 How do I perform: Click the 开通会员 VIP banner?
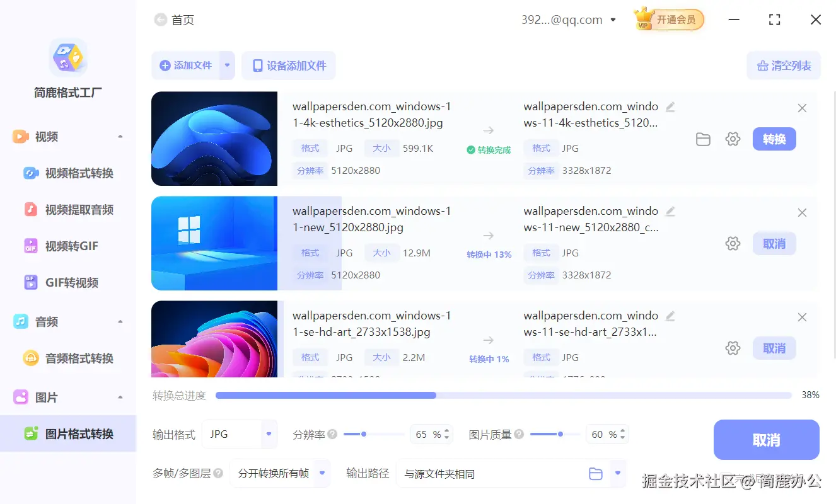coord(670,20)
